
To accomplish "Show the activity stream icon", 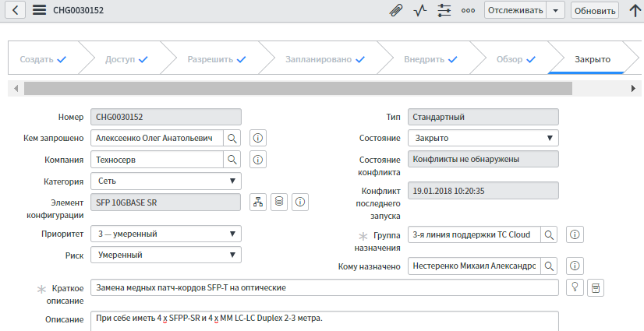I will point(421,10).
